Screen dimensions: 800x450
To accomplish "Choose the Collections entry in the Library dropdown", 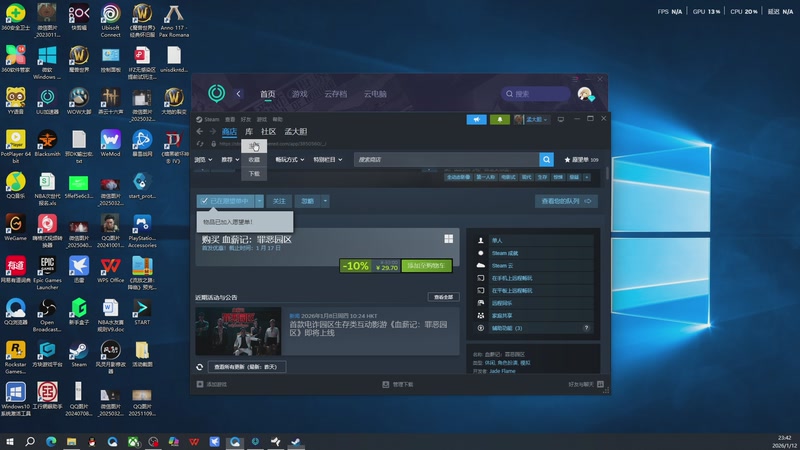I will click(254, 160).
